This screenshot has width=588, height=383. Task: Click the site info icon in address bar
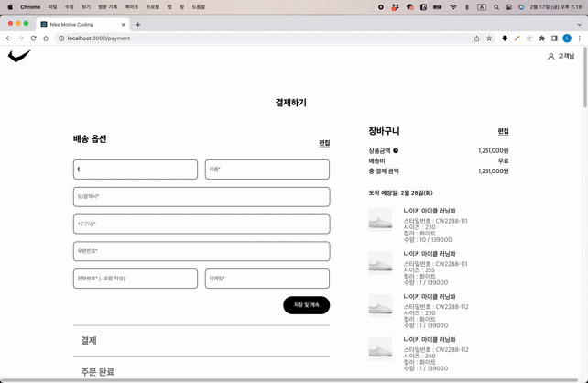click(x=61, y=38)
